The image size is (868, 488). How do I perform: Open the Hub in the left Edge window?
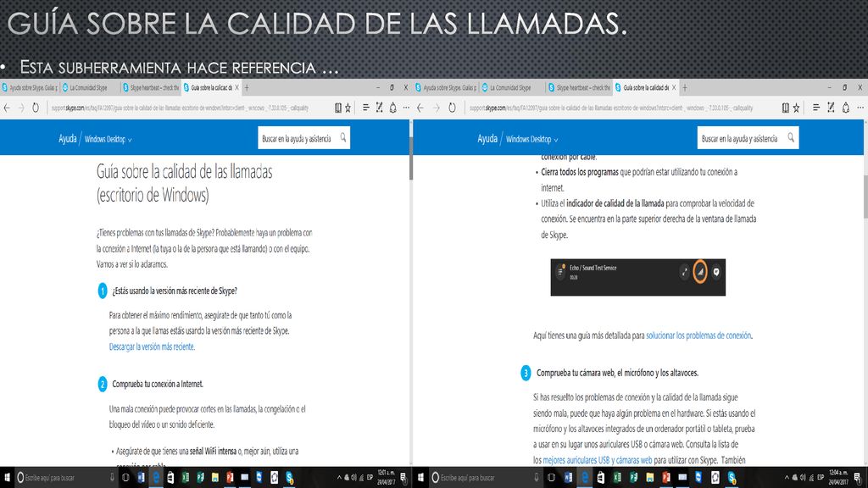tap(366, 108)
